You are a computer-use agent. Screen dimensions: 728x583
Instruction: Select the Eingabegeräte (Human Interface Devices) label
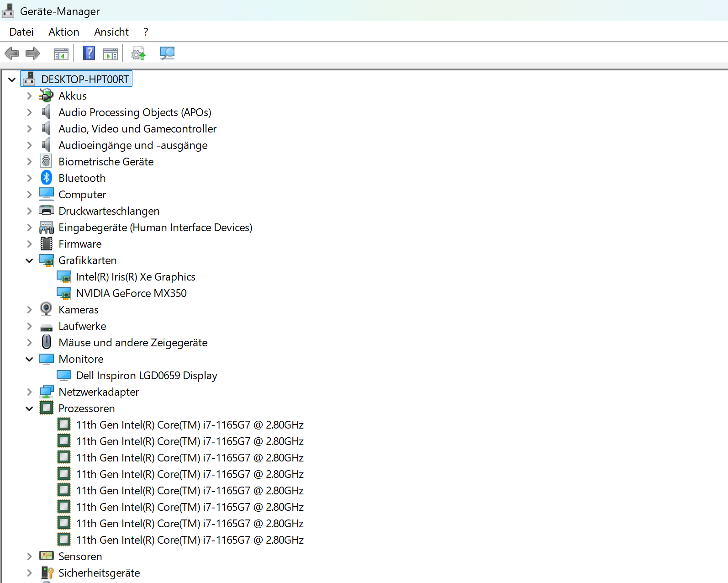pyautogui.click(x=155, y=228)
